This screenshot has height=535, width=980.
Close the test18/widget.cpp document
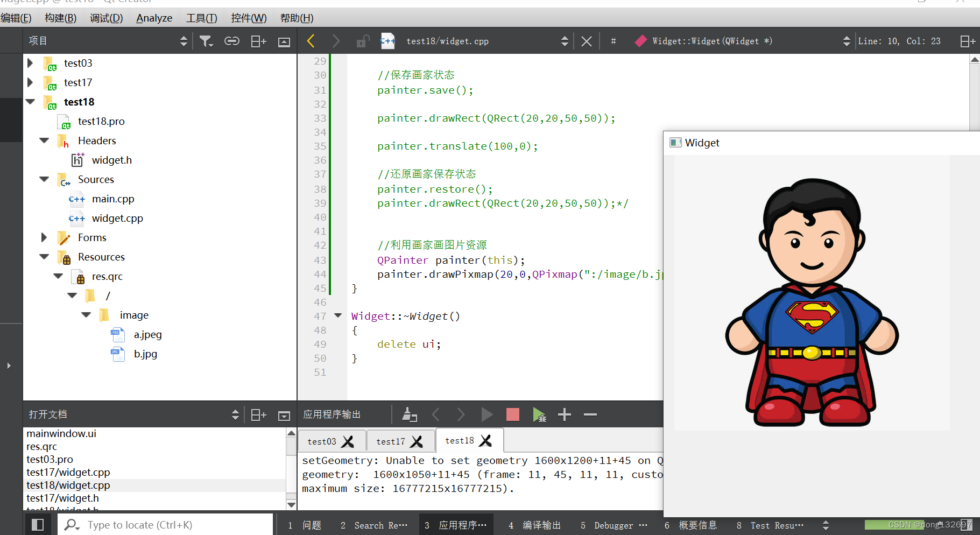(x=587, y=41)
